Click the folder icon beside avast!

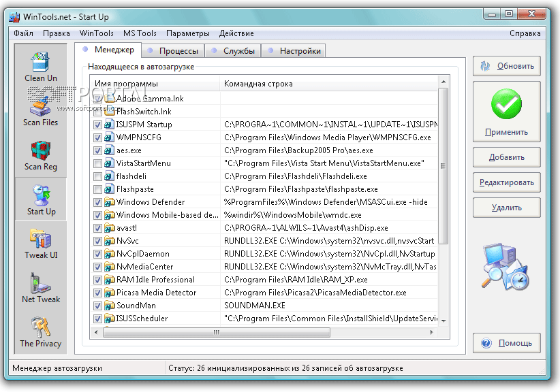click(x=109, y=228)
